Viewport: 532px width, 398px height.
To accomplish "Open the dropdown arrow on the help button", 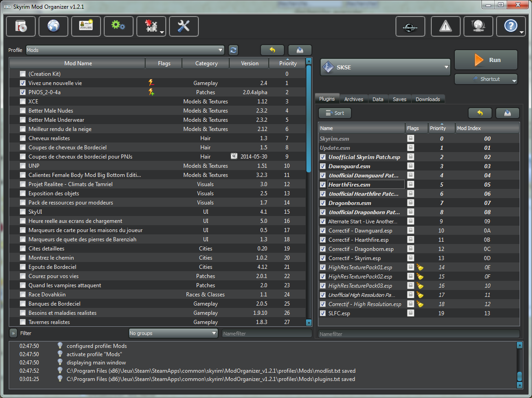I will pos(521,33).
